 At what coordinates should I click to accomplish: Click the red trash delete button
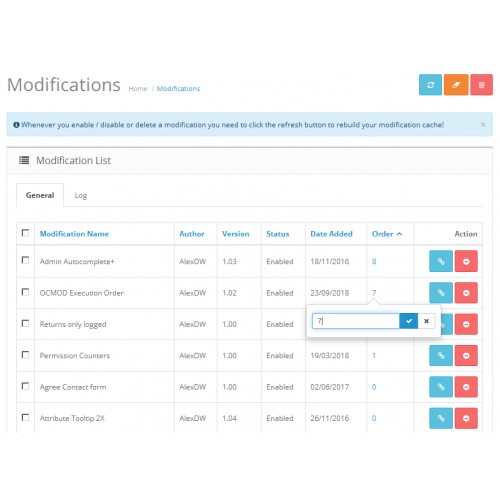point(481,85)
